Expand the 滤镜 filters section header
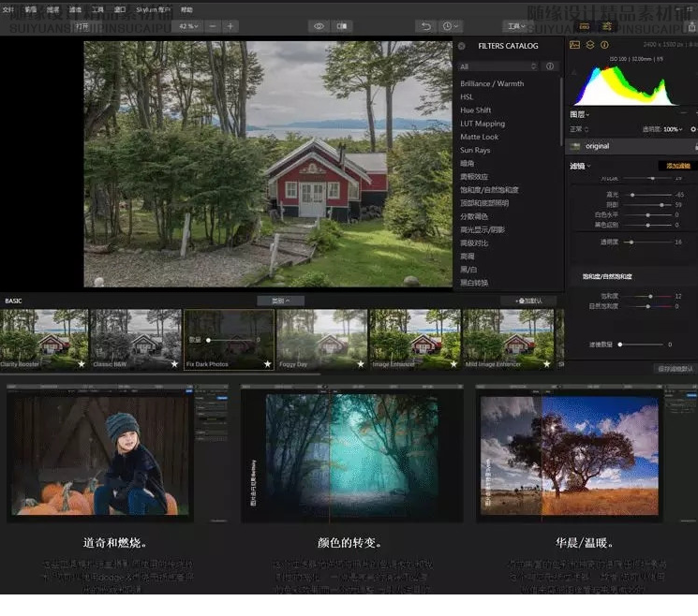 coord(580,167)
